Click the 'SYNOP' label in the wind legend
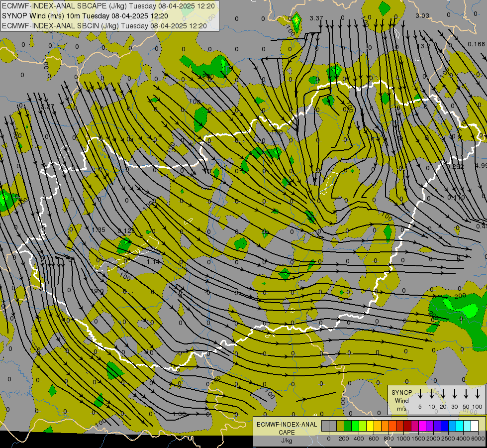 click(x=402, y=393)
